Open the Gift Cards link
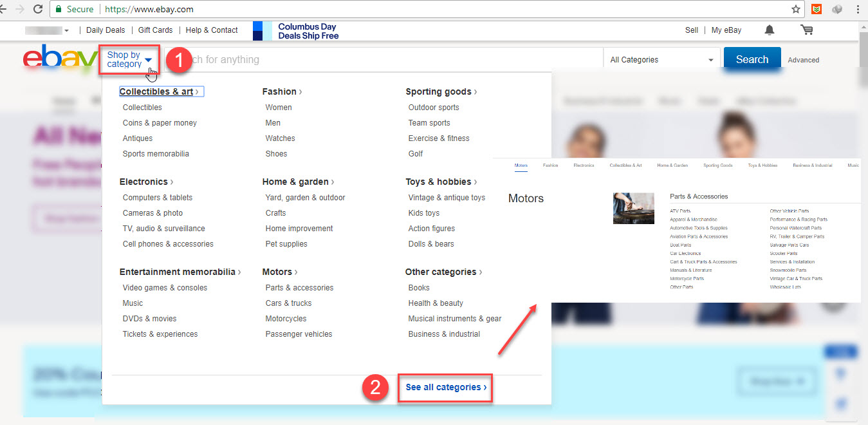868x425 pixels. [155, 30]
